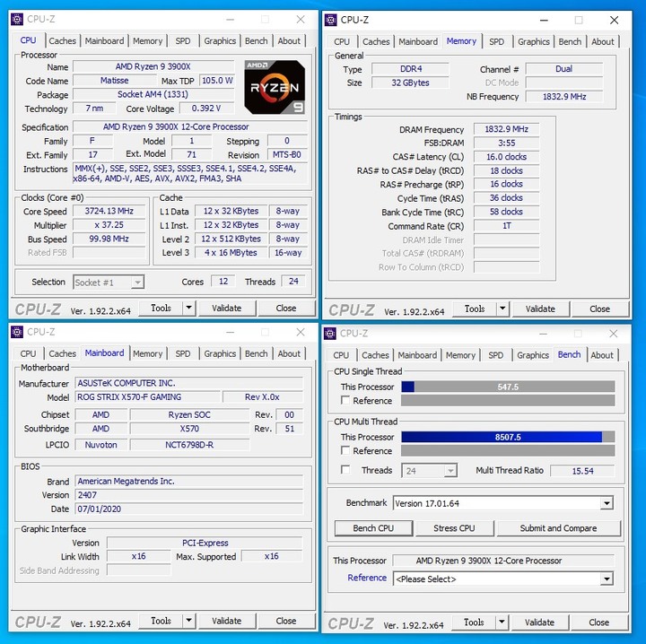Image resolution: width=646 pixels, height=644 pixels.
Task: Click Manufacturer field ASUSTeK COMPUTER INC.
Action: click(x=188, y=383)
